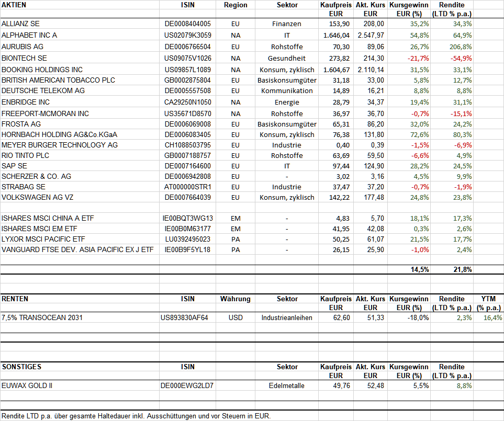Viewport: 504px width, 421px height.
Task: Select the total Rendite 21,8% cell
Action: pos(452,270)
